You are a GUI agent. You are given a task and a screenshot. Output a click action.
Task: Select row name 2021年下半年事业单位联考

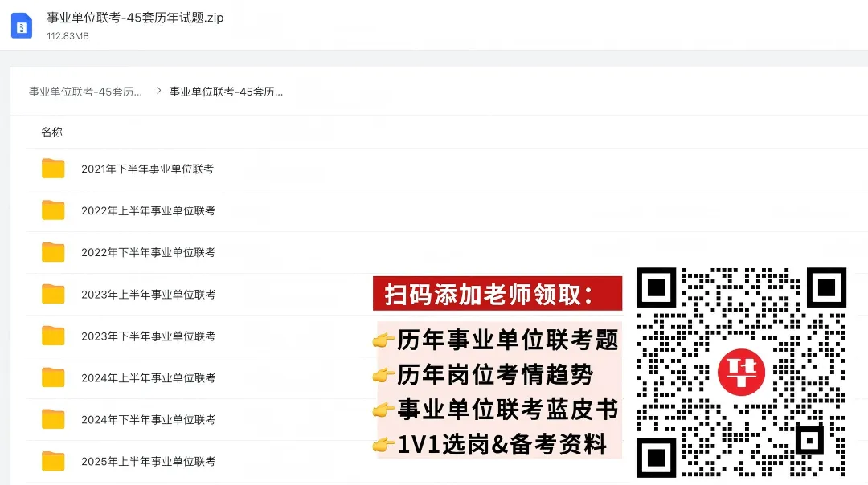(x=147, y=169)
